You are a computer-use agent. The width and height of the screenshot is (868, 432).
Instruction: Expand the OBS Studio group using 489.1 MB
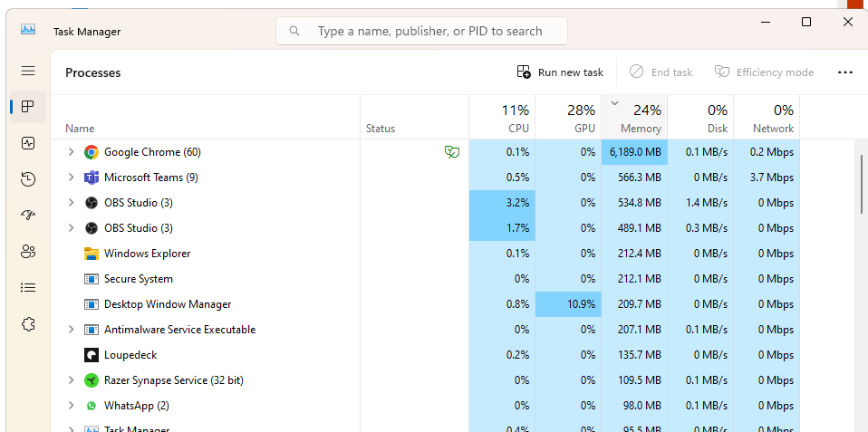coord(71,228)
